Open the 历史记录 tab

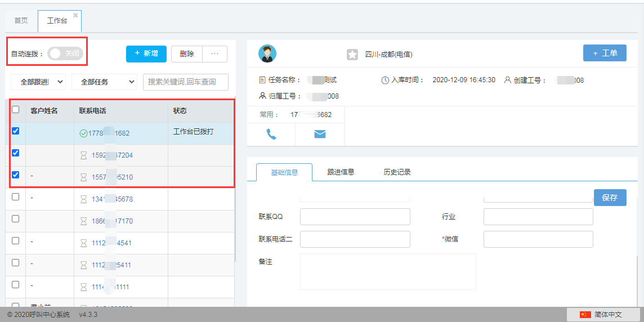(x=397, y=172)
